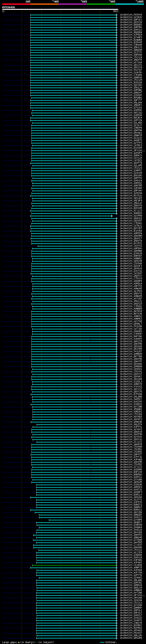
Task: Open hit UniRef100_Q5K123
Action: click(131, 48)
